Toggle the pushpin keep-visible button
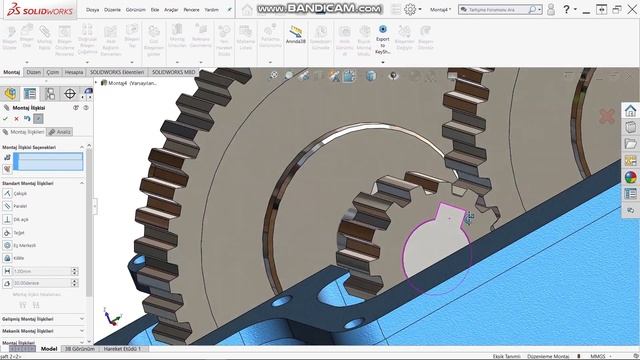 click(x=38, y=119)
